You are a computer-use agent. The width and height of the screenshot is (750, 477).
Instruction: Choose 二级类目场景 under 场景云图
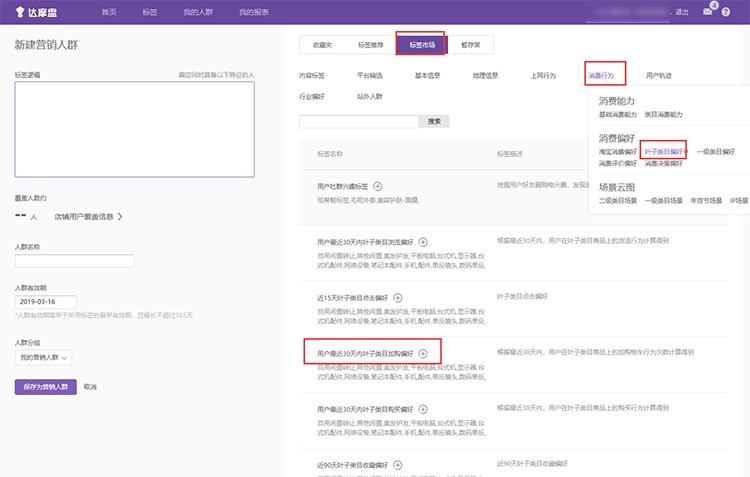tap(618, 201)
